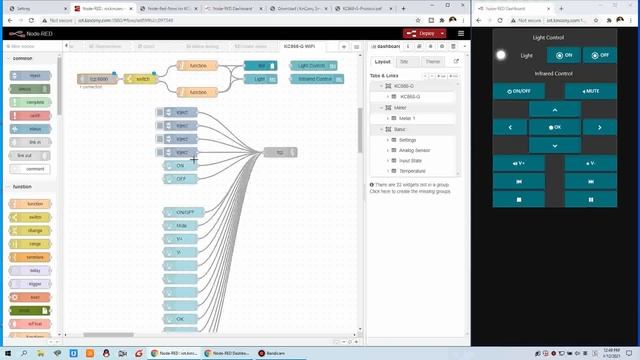This screenshot has width=640, height=360.
Task: Turn the light OFF in dashboard window
Action: coord(600,55)
